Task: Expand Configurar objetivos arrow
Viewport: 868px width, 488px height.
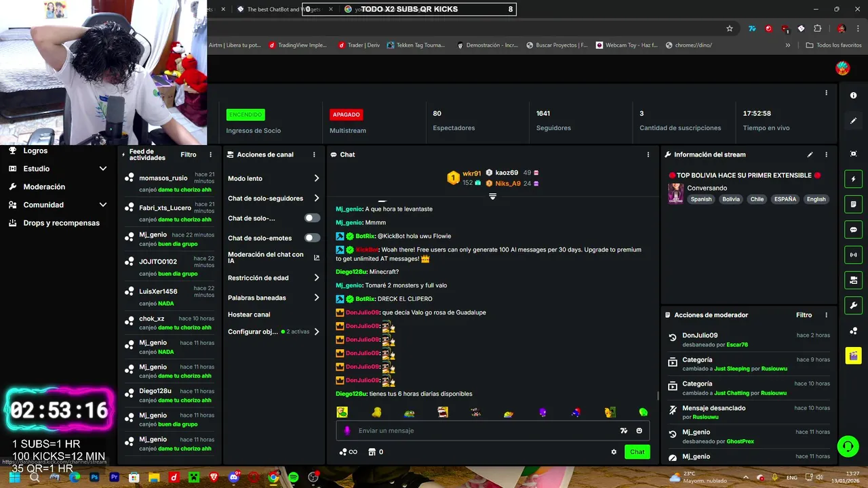Action: point(317,332)
